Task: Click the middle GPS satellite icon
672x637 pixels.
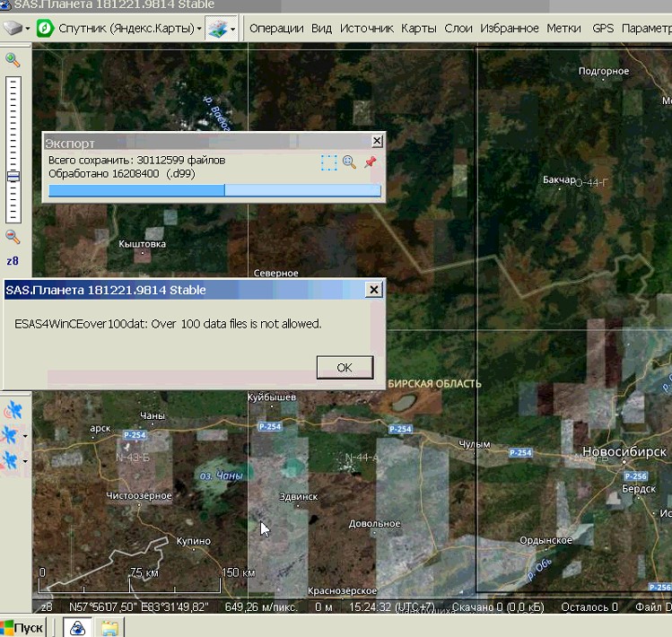Action: (12, 436)
